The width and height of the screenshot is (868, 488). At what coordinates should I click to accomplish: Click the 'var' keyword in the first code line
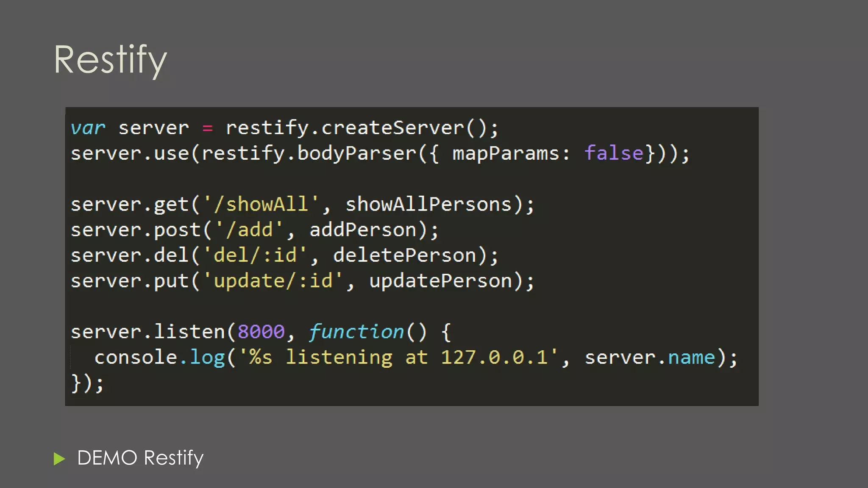click(x=88, y=128)
